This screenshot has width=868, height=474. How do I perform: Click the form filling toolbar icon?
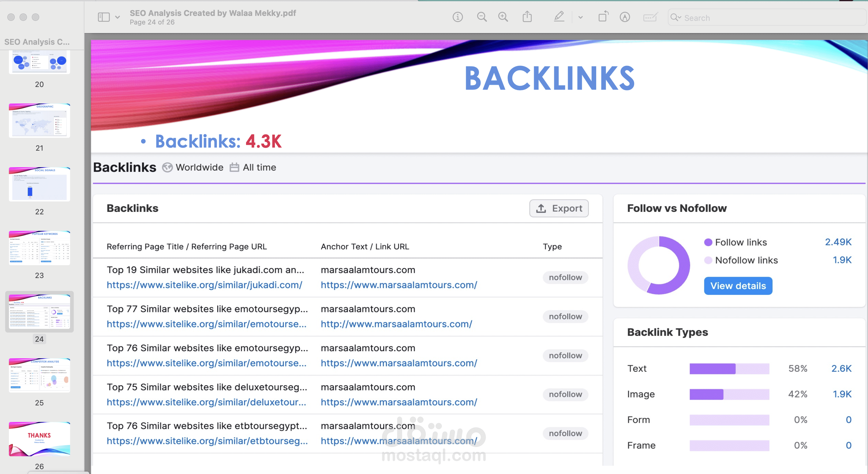pos(650,17)
